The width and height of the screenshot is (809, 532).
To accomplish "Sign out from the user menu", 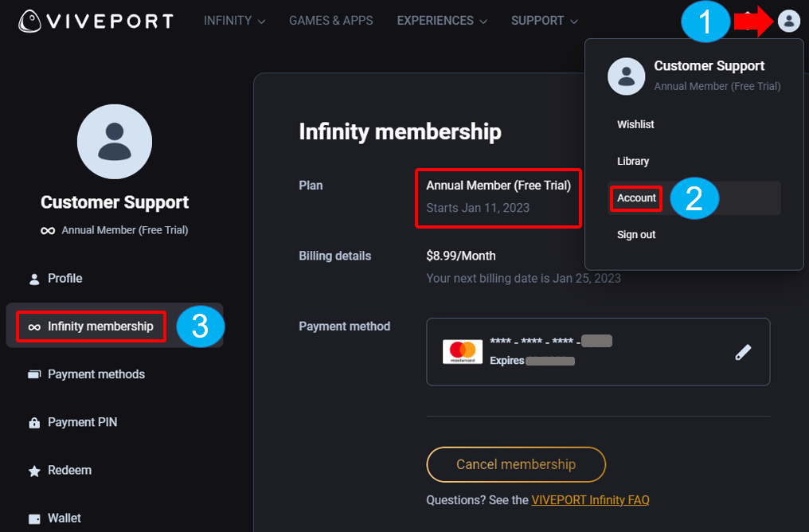I will click(636, 235).
